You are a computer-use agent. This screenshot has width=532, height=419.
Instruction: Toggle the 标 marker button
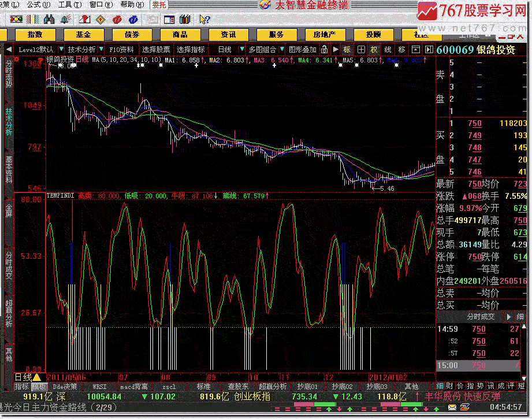[347, 50]
